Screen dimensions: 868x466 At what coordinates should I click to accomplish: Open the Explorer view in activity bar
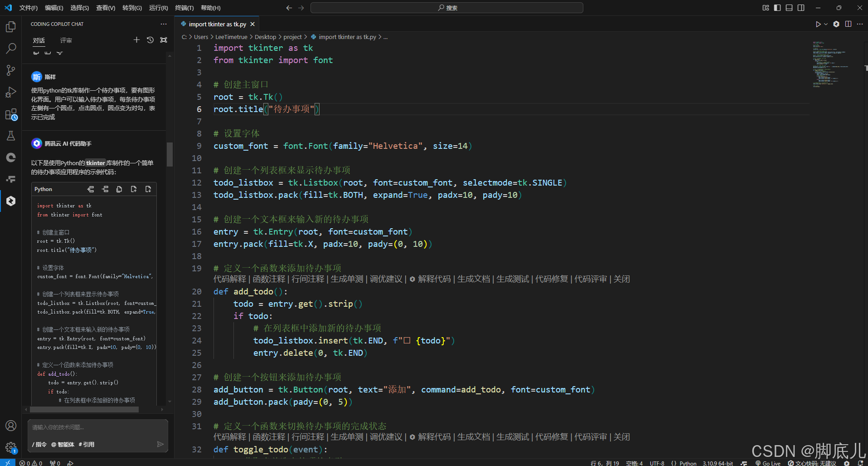[x=11, y=27]
